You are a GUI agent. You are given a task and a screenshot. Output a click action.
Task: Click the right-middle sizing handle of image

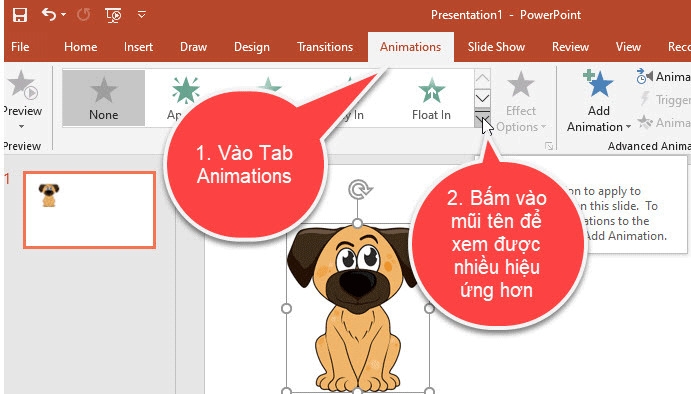430,308
